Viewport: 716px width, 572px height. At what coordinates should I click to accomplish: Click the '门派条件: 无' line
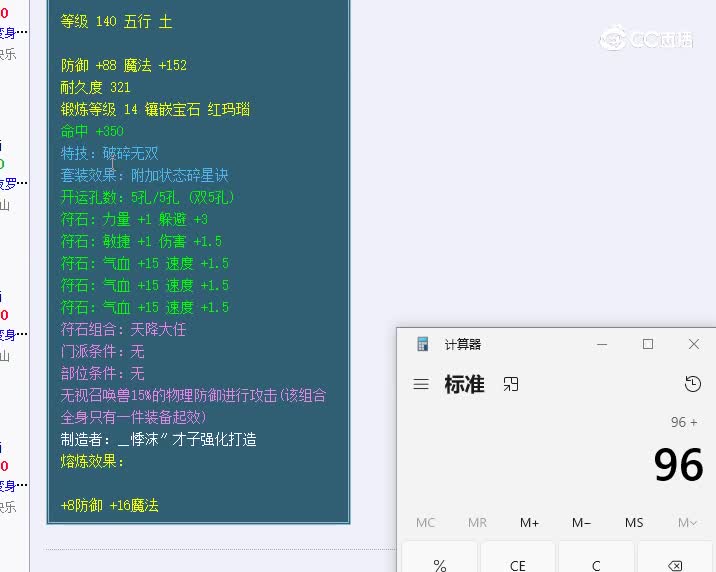point(103,351)
